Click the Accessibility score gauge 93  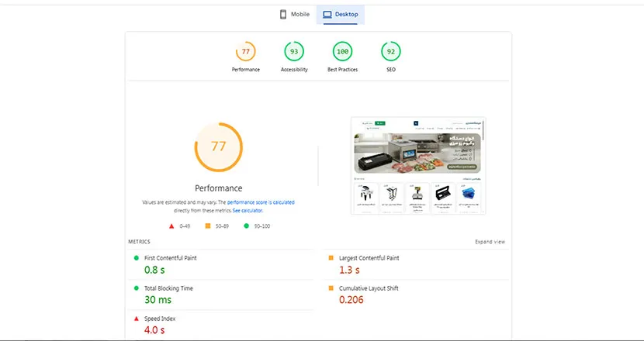pyautogui.click(x=293, y=52)
